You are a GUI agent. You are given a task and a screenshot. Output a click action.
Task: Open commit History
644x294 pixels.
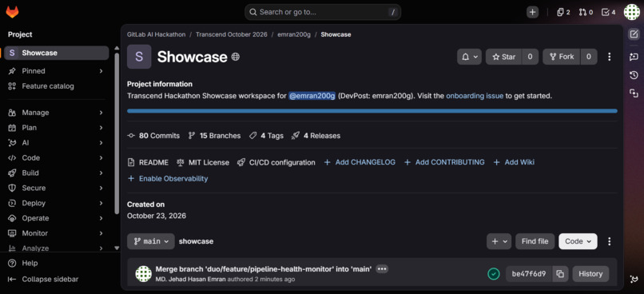[x=590, y=274]
